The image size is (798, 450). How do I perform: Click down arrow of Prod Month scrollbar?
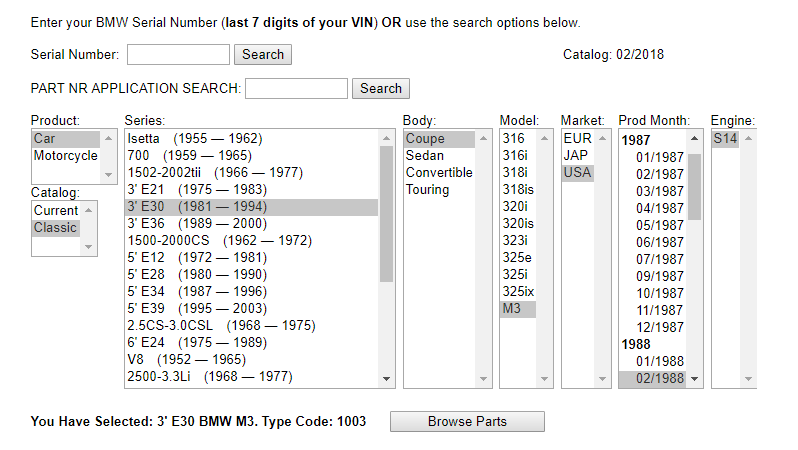coord(695,379)
